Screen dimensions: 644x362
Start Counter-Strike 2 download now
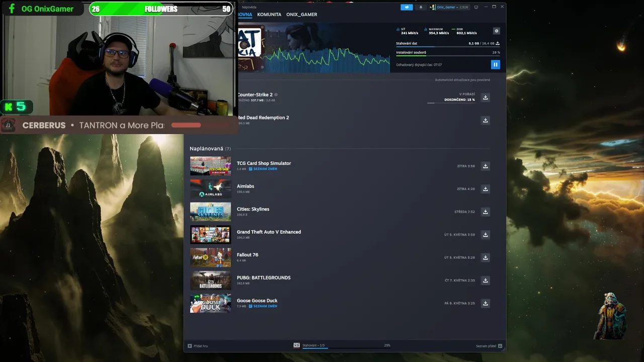[x=486, y=98]
